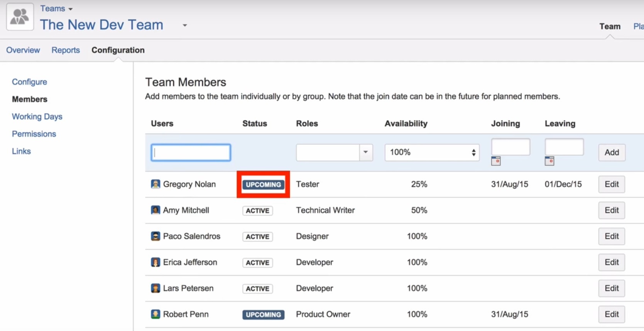Click Paco Salendros's avatar icon

[x=156, y=236]
